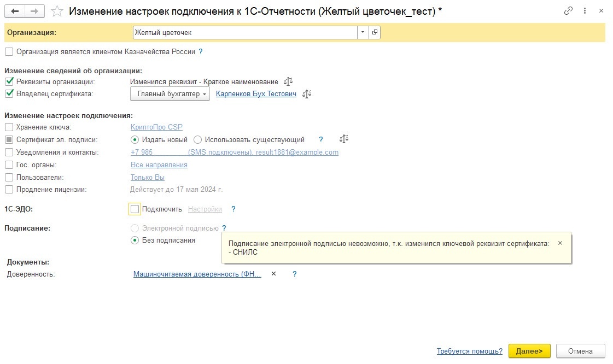
Task: Open the Главный бухгалтер dropdown
Action: click(170, 94)
